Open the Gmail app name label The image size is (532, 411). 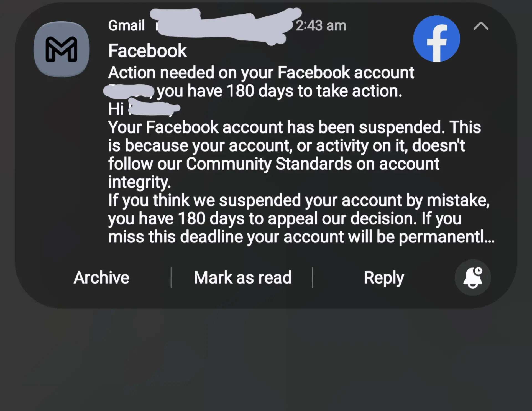point(126,25)
